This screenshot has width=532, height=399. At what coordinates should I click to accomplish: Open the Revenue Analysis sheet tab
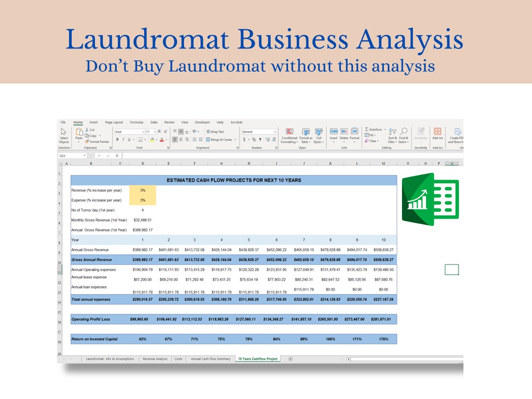pyautogui.click(x=155, y=359)
